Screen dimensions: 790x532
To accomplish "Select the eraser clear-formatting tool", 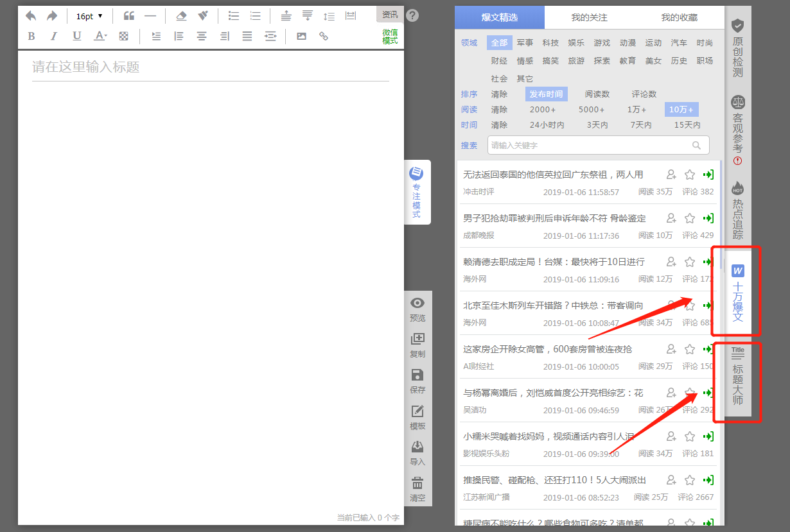I will [181, 16].
